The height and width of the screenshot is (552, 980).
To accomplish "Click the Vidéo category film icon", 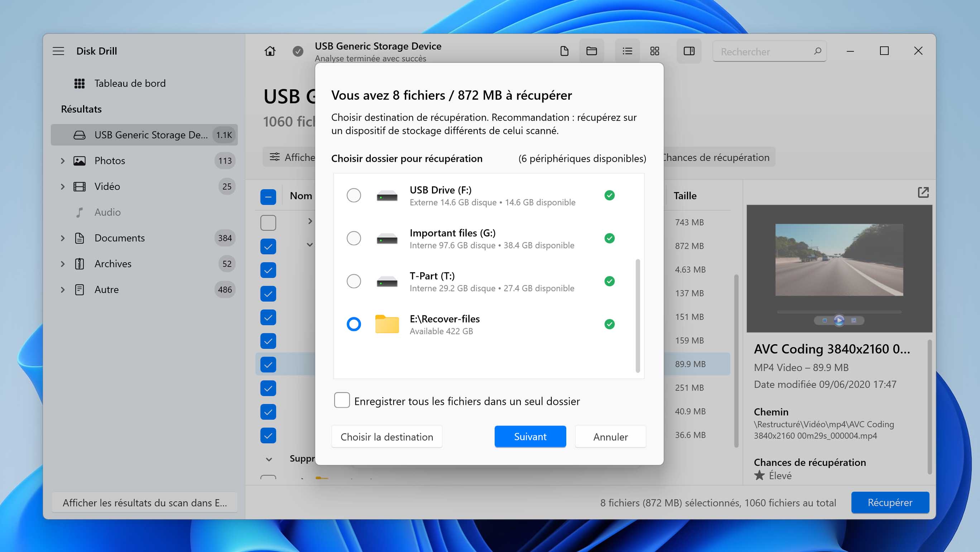I will tap(80, 187).
